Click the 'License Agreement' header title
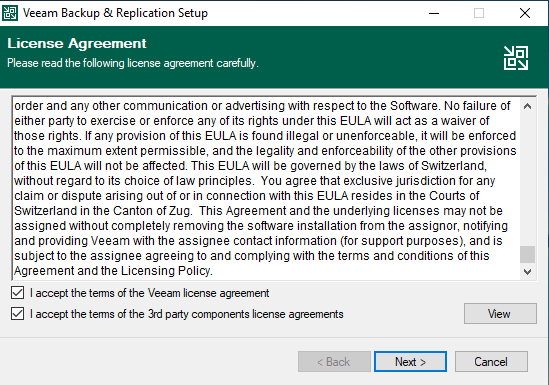This screenshot has height=385, width=549. (77, 43)
